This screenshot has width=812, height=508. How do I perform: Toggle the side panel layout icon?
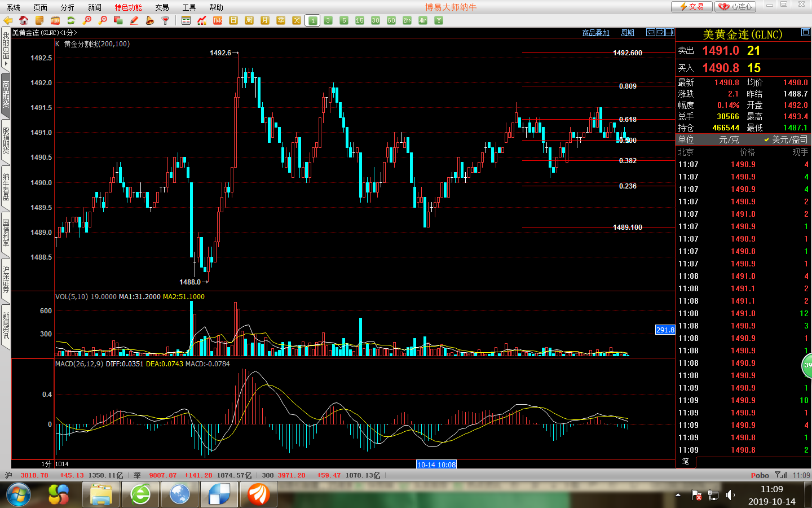point(669,33)
